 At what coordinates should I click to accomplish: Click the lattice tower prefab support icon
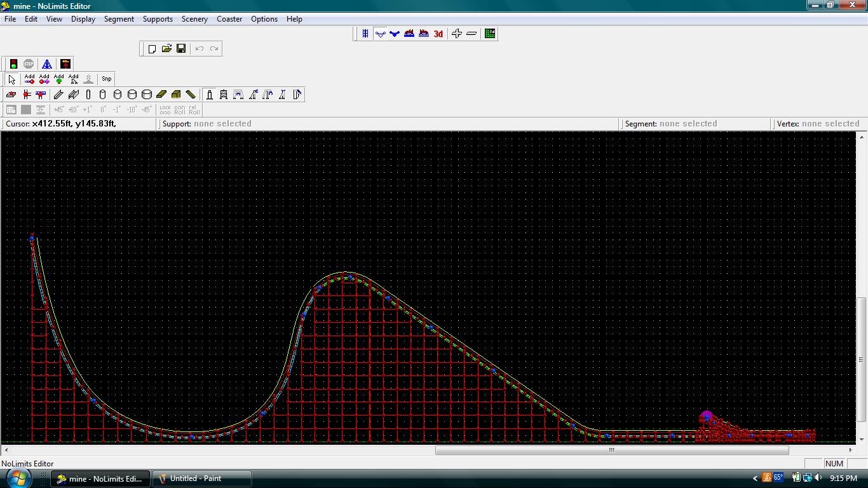coord(224,95)
